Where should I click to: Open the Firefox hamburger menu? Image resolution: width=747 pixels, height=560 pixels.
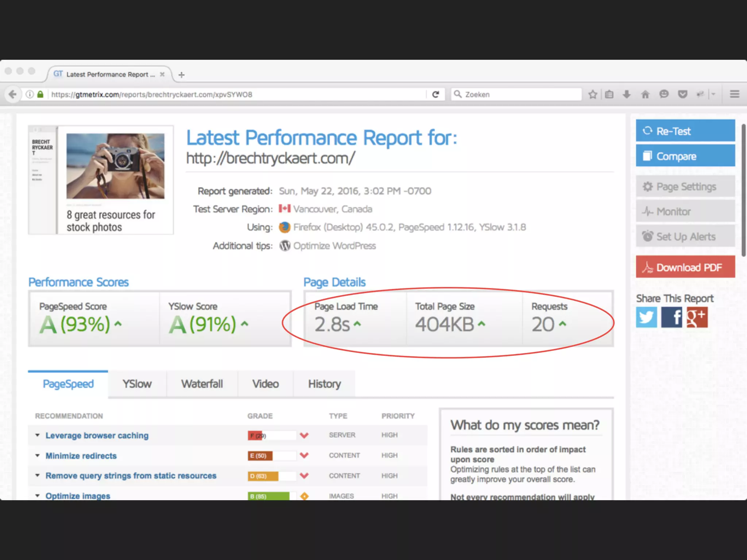pos(735,94)
